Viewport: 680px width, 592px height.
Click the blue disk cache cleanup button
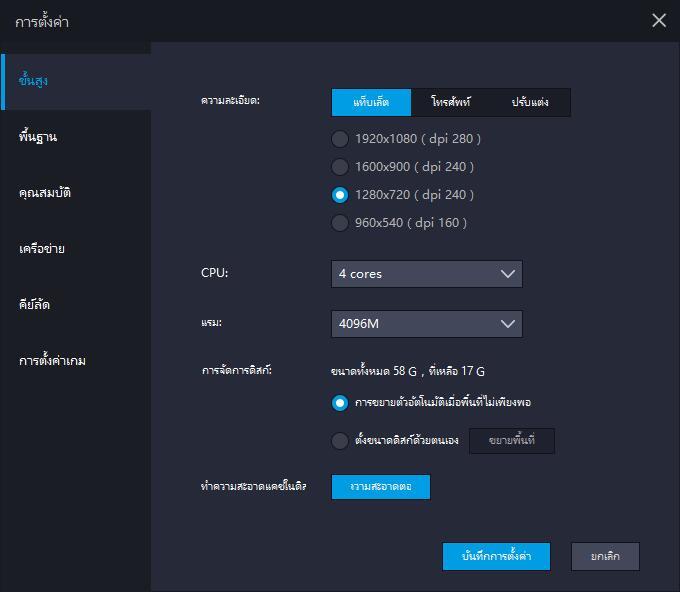pyautogui.click(x=381, y=487)
